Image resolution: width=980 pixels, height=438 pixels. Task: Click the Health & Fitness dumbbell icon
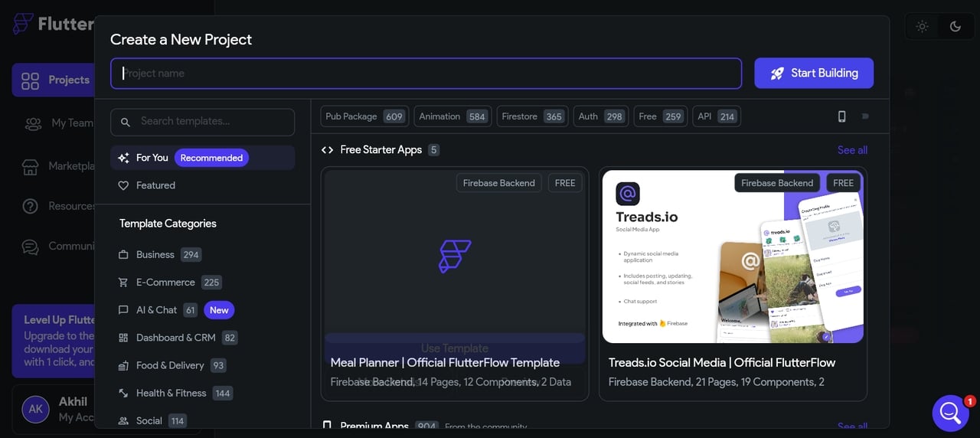pos(123,393)
